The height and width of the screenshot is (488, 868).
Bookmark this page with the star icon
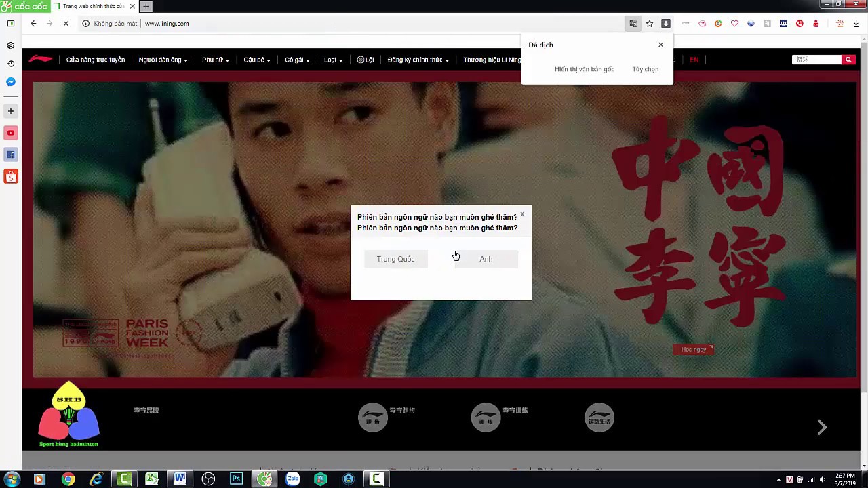coord(649,23)
